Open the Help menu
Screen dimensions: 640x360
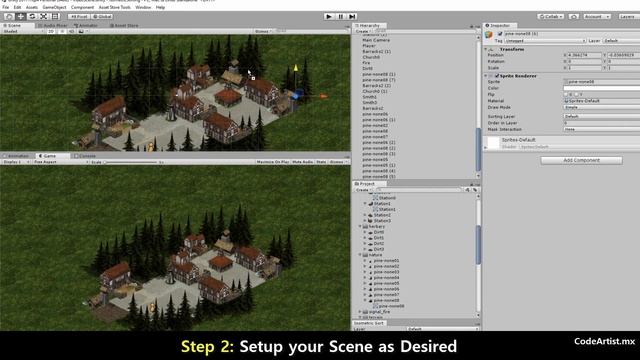pyautogui.click(x=160, y=7)
